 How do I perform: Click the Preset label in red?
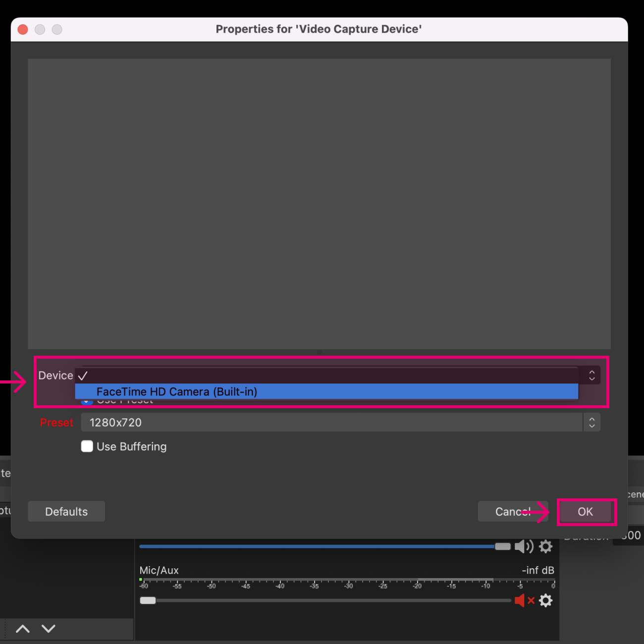[x=56, y=423]
